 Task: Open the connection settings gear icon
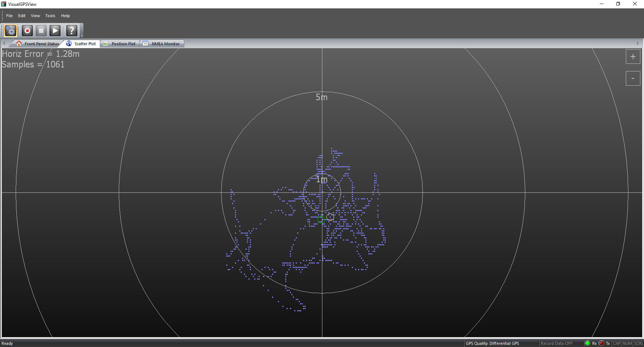tap(11, 31)
